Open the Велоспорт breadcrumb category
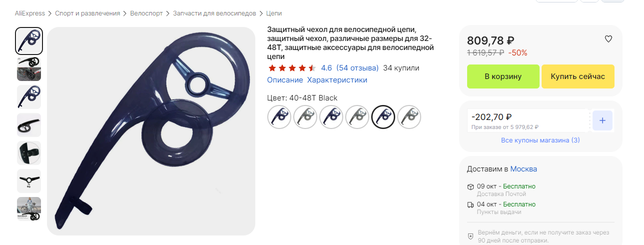The width and height of the screenshot is (644, 245). click(x=146, y=13)
